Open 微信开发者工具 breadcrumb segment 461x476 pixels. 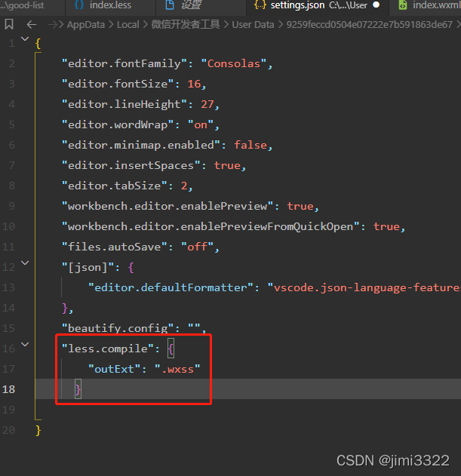[186, 24]
